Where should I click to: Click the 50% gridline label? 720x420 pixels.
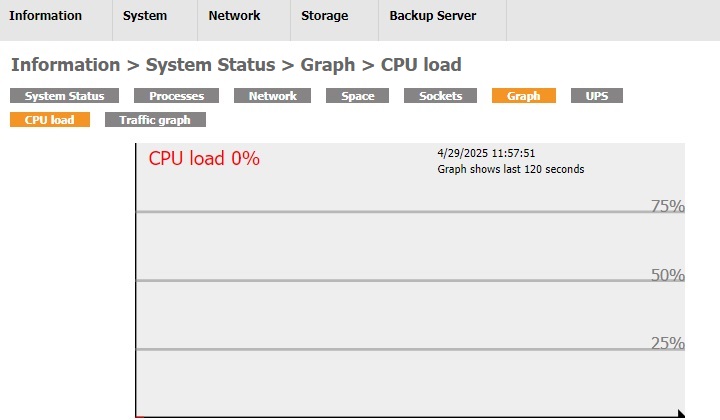(667, 275)
